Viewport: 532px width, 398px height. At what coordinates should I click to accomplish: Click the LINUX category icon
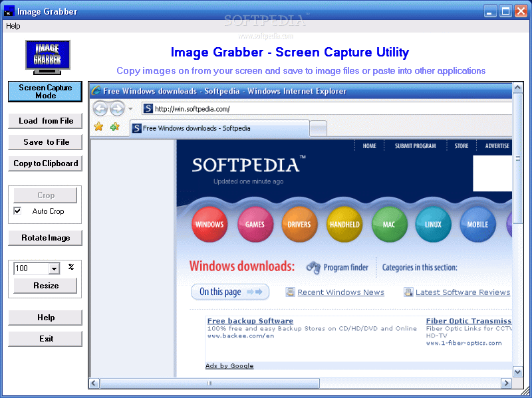coord(433,225)
